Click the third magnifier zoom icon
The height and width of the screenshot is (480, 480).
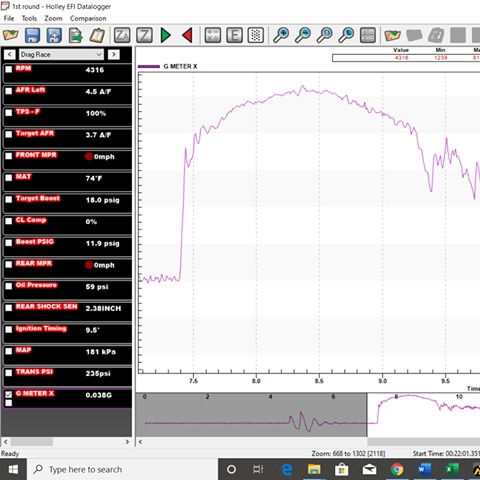(x=324, y=35)
